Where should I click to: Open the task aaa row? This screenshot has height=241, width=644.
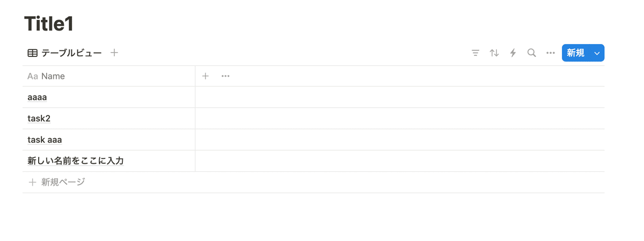coord(45,140)
